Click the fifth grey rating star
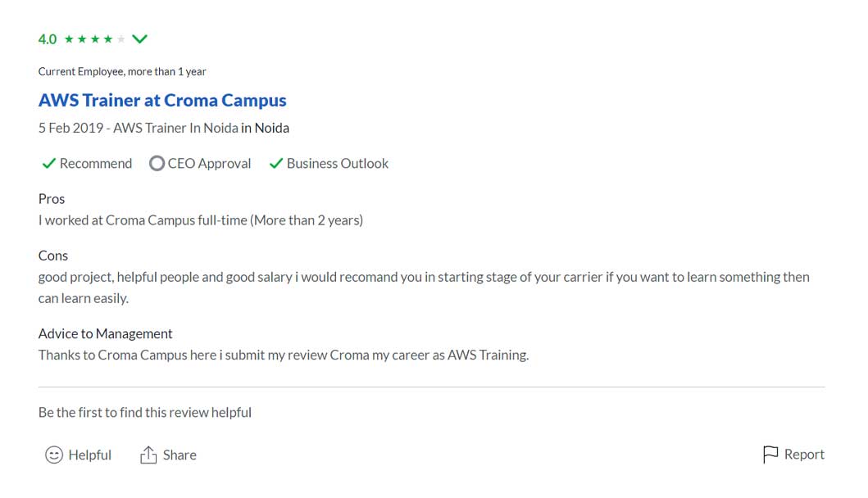This screenshot has height=498, width=868. 121,39
